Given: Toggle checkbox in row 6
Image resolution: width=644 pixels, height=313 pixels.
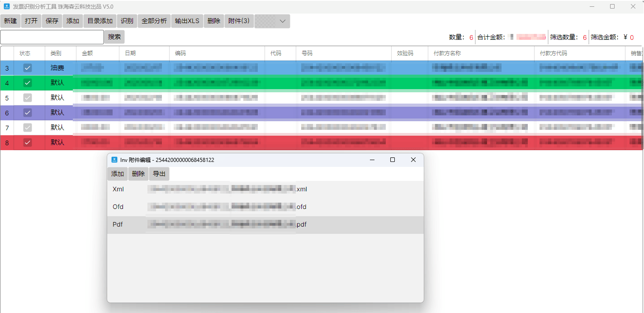Looking at the screenshot, I should [28, 113].
